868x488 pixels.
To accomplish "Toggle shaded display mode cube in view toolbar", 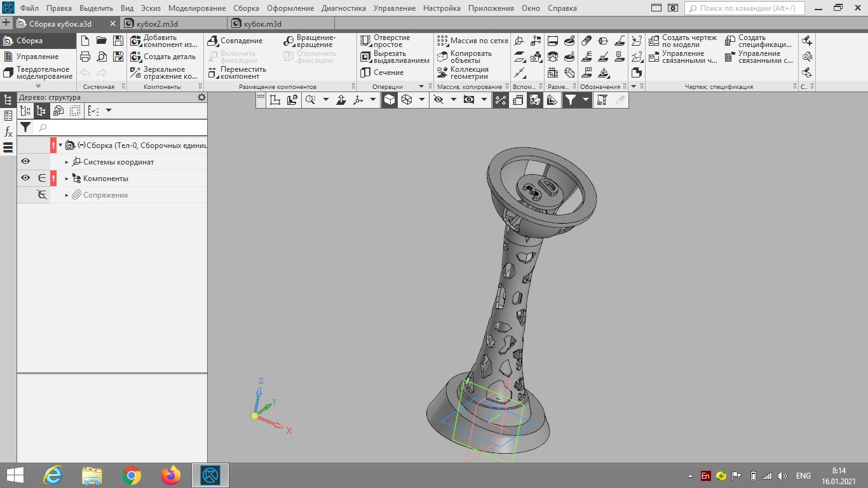I will coord(390,99).
